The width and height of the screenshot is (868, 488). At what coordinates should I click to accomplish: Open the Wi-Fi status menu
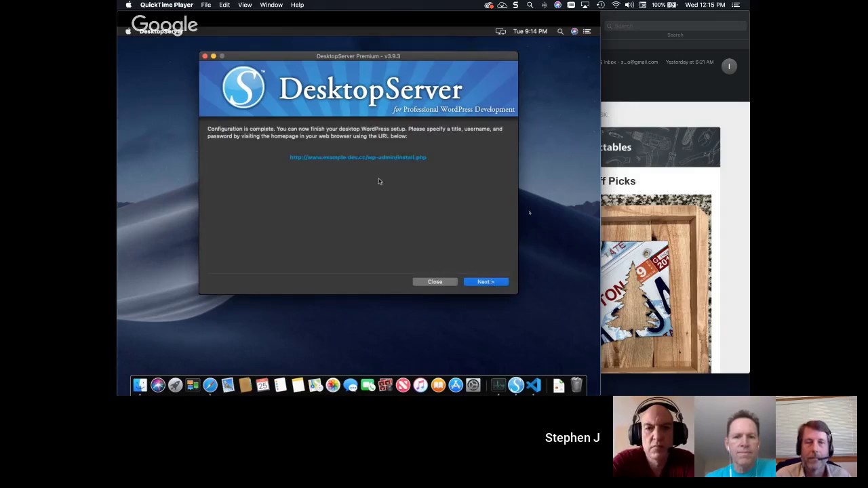coord(616,5)
